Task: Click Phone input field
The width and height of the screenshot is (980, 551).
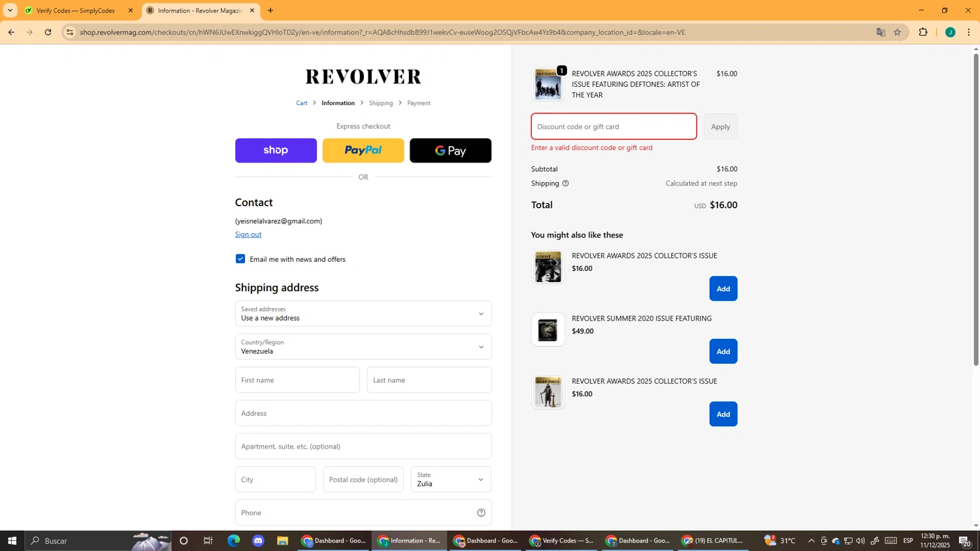Action: tap(363, 512)
